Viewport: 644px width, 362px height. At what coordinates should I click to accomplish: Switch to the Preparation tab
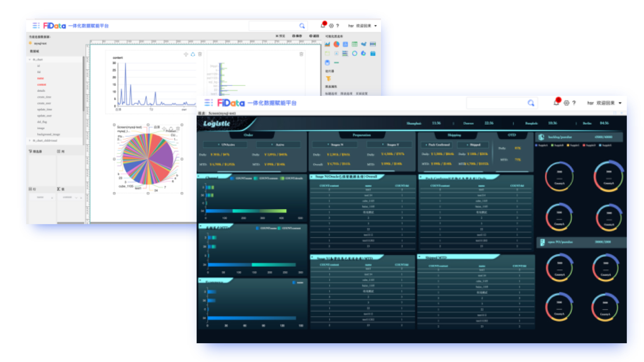pos(362,135)
